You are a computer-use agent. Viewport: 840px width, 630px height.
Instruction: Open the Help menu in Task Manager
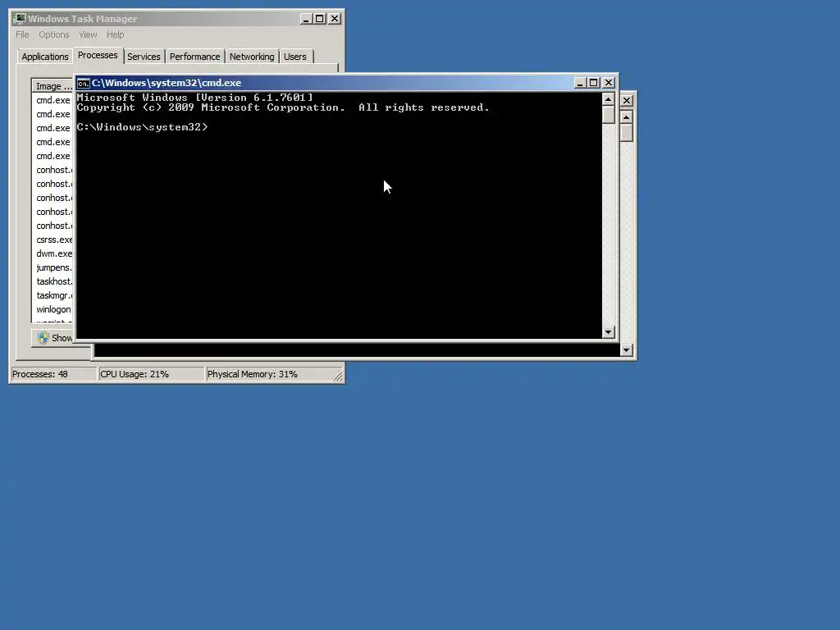coord(115,34)
